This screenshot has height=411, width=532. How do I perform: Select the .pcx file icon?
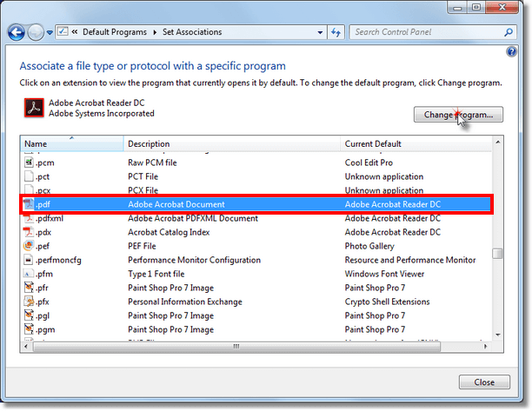tap(29, 189)
